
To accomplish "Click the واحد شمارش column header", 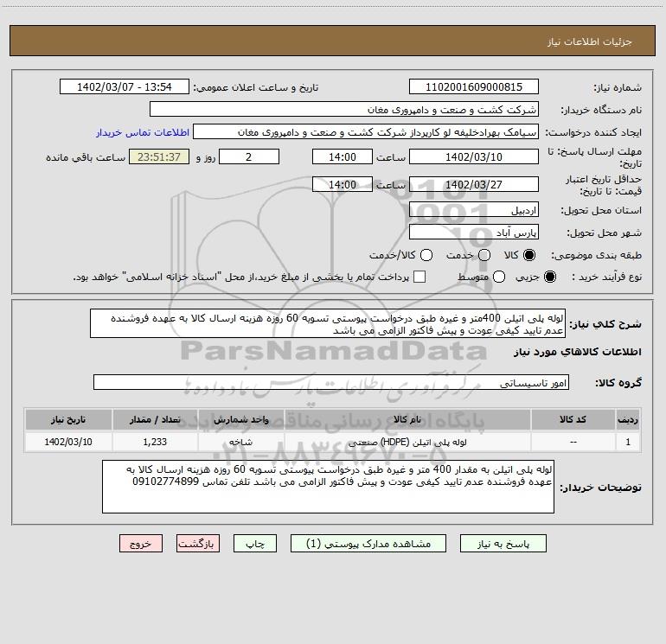I will click(x=240, y=419).
